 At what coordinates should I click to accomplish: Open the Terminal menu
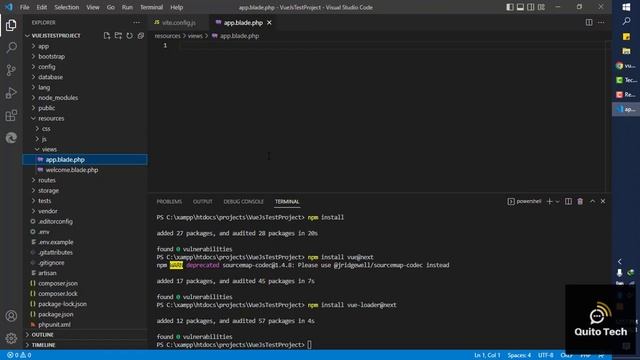(151, 7)
